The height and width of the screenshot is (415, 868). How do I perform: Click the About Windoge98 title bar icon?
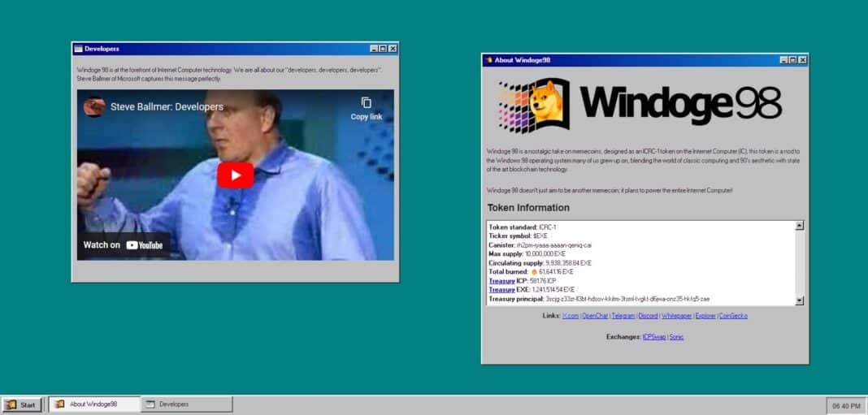pyautogui.click(x=488, y=60)
